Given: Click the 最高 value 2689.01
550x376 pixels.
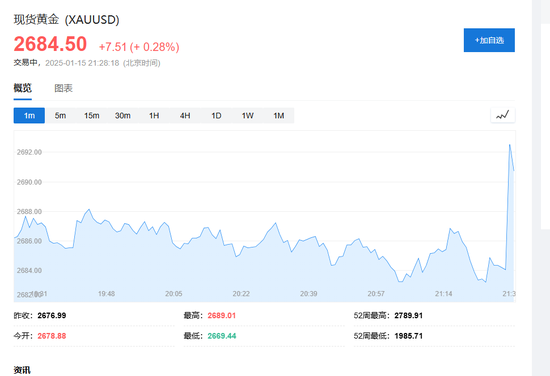Looking at the screenshot, I should pos(222,315).
